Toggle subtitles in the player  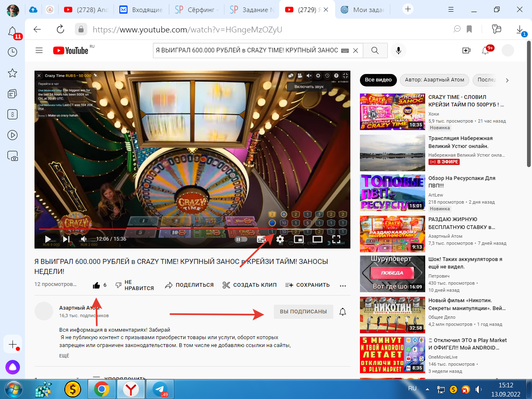click(261, 239)
